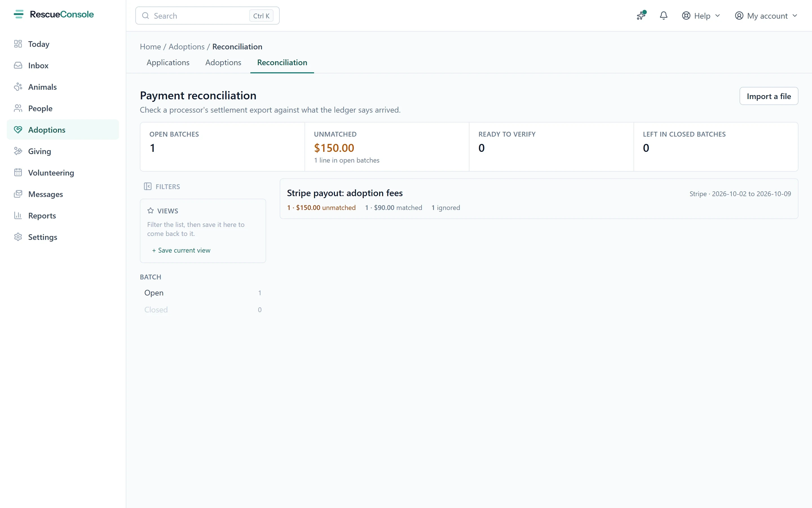The height and width of the screenshot is (508, 812).
Task: Switch to the Adoptions tab
Action: [223, 62]
